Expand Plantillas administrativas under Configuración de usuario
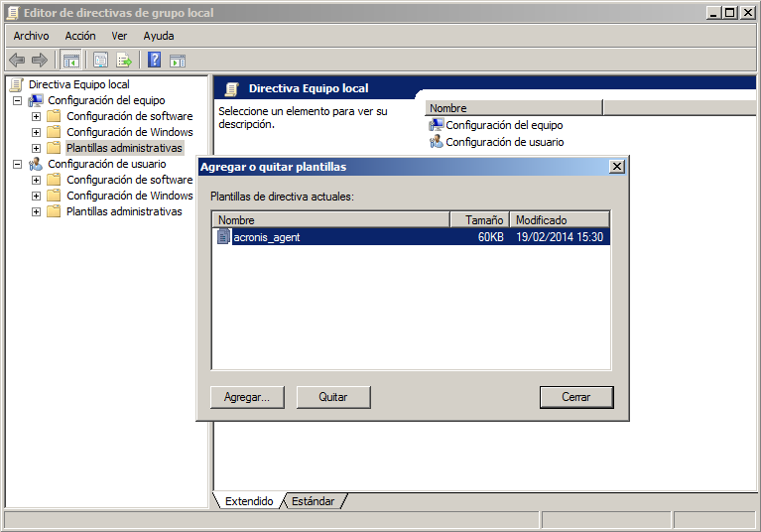 tap(36, 211)
